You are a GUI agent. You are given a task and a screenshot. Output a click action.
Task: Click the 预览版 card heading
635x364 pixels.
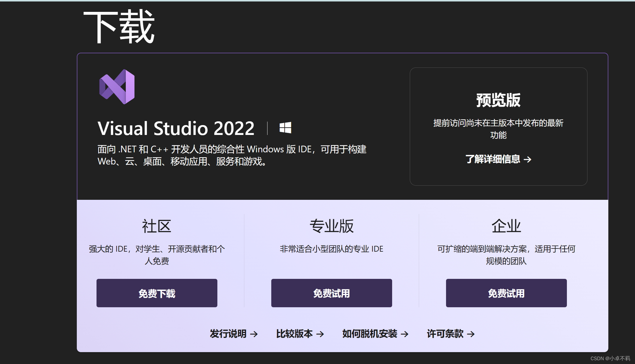click(x=498, y=100)
